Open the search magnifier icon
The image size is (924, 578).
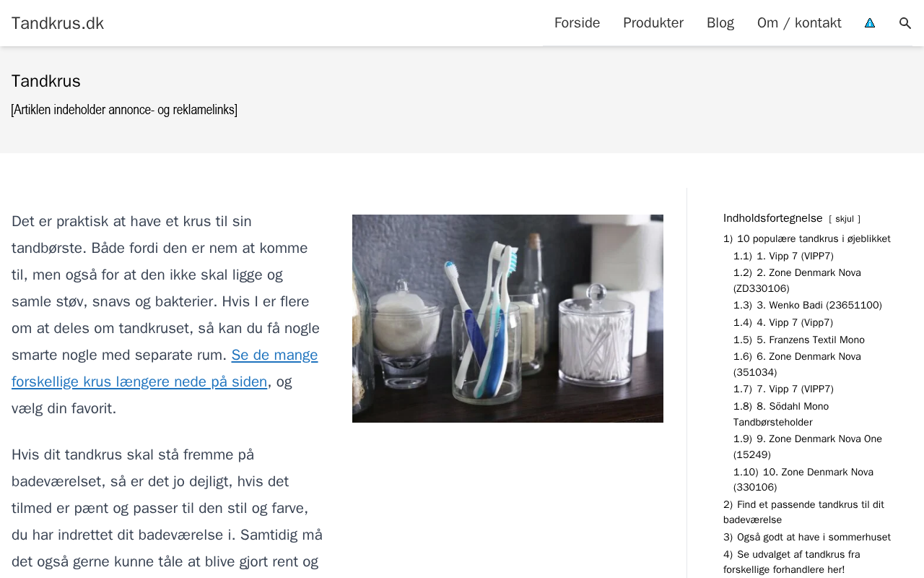905,23
